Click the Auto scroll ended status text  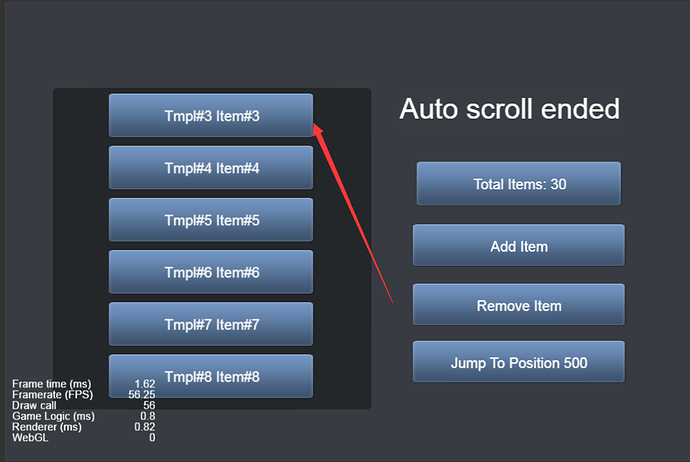[509, 109]
